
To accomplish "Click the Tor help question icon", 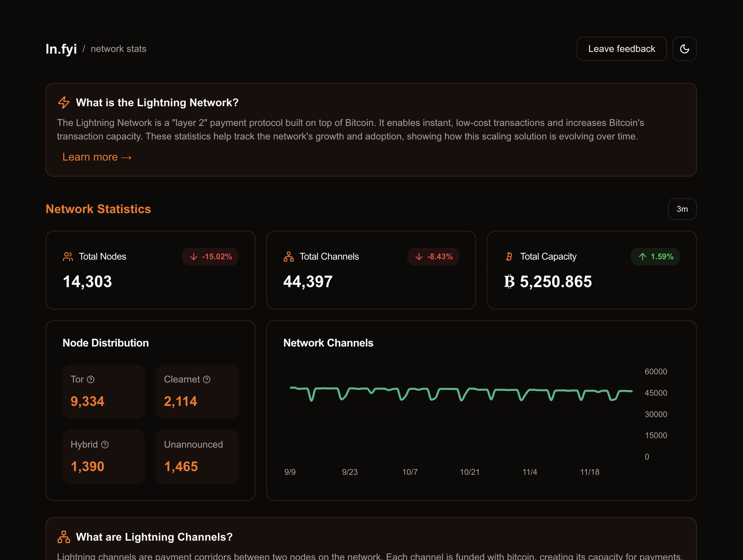I will tap(91, 379).
